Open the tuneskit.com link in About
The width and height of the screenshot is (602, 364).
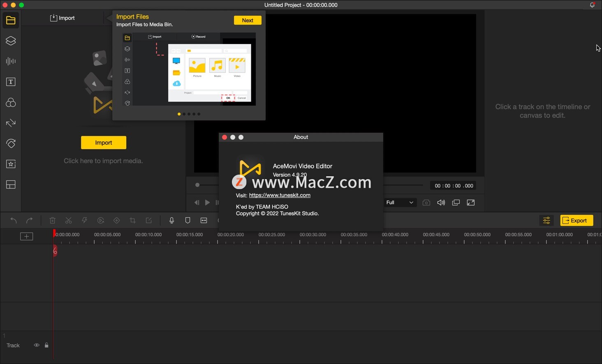click(x=280, y=195)
